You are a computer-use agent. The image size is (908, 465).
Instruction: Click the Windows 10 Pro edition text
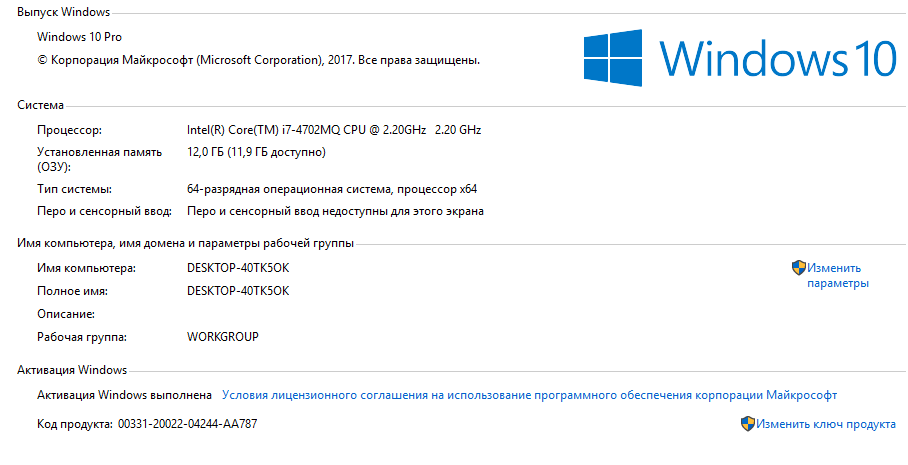click(77, 37)
